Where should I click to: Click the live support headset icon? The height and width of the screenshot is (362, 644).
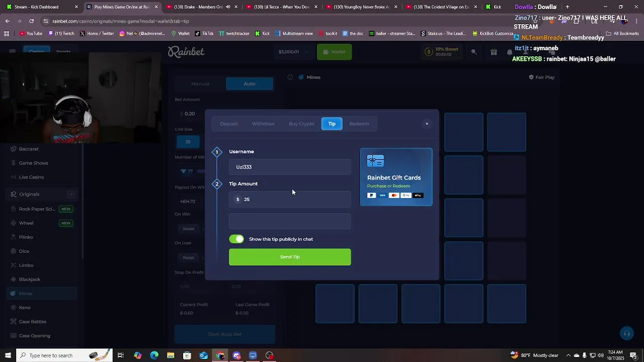pyautogui.click(x=626, y=333)
